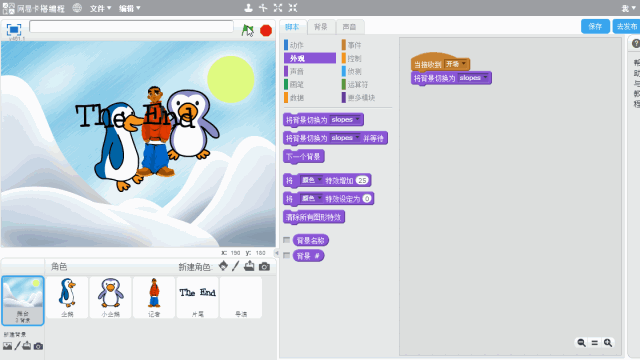Click the 保存 save button
Screen dimensions: 640x360
coord(595,27)
